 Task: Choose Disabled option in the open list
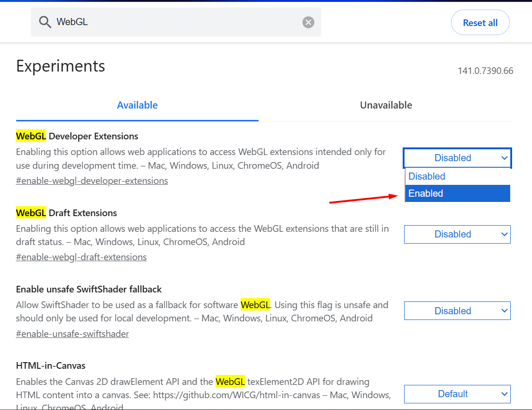(x=457, y=176)
